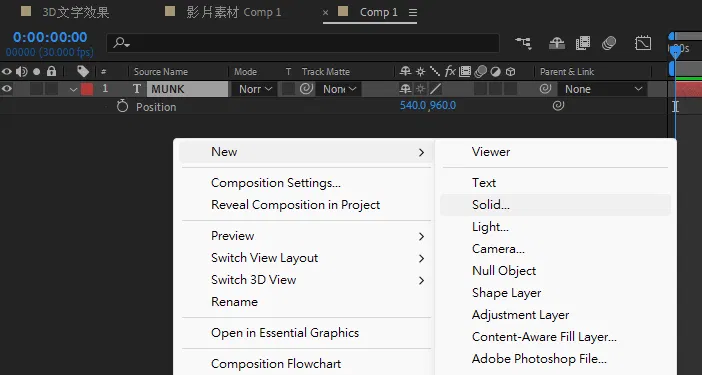
Task: Collapse the MUNK layer properties arrow
Action: coord(73,89)
